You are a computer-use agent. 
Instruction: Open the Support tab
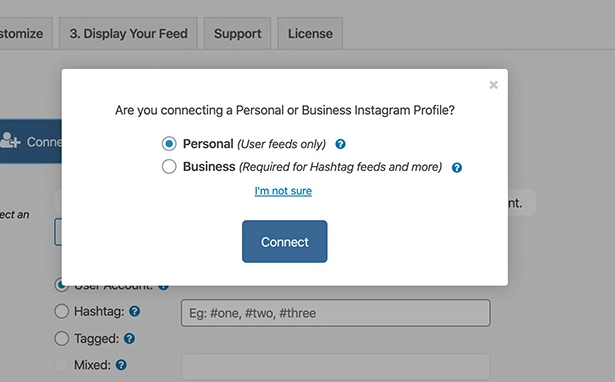click(x=237, y=34)
